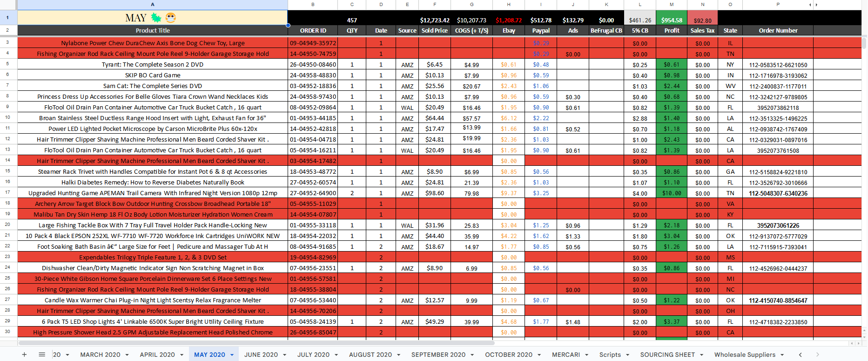The image size is (868, 361).
Task: Select row 30 by its row number
Action: pyautogui.click(x=8, y=332)
